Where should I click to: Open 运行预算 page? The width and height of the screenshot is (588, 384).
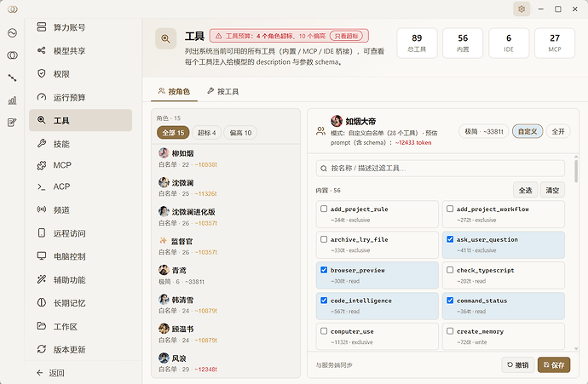(x=80, y=97)
